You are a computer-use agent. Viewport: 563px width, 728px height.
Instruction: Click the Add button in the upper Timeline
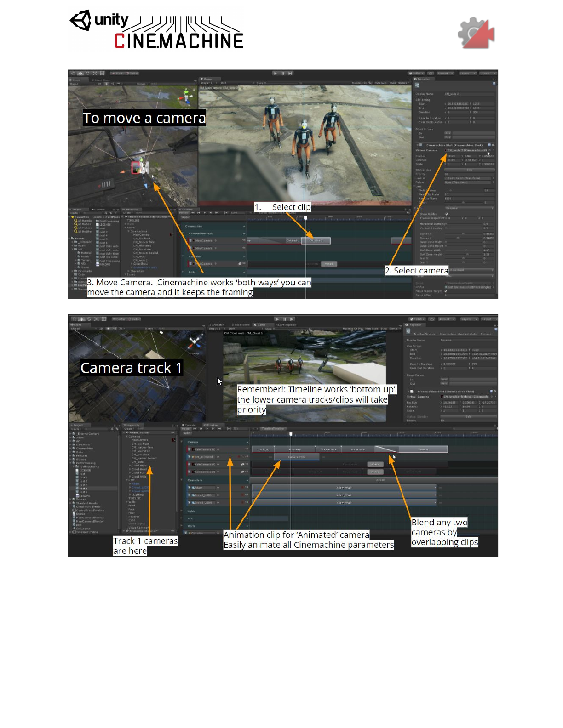click(185, 217)
